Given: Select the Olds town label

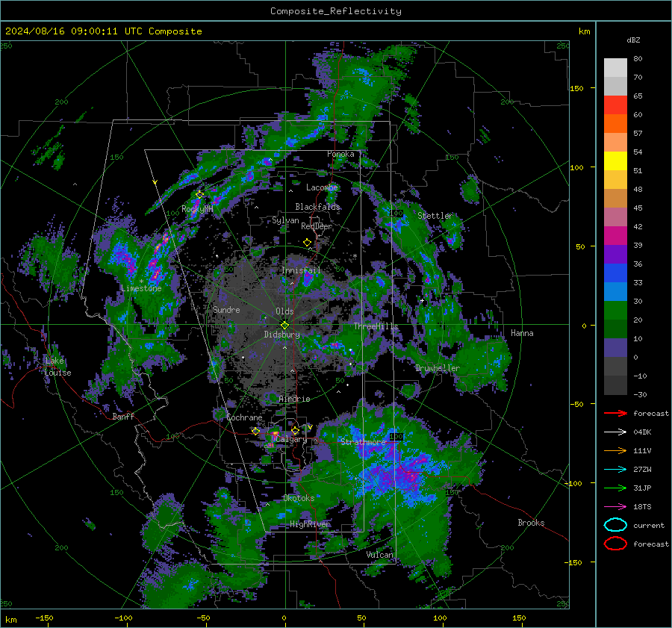Looking at the screenshot, I should 284,311.
